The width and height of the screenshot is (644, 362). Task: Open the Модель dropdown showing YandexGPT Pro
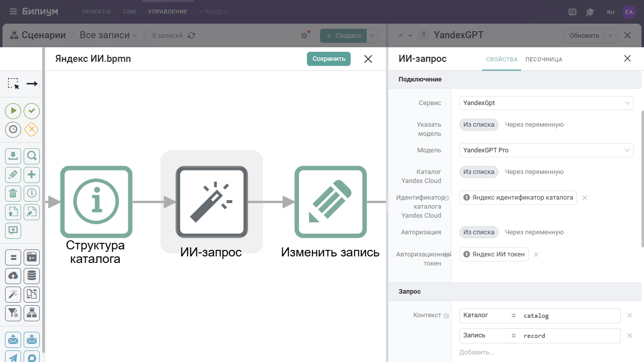coord(546,150)
